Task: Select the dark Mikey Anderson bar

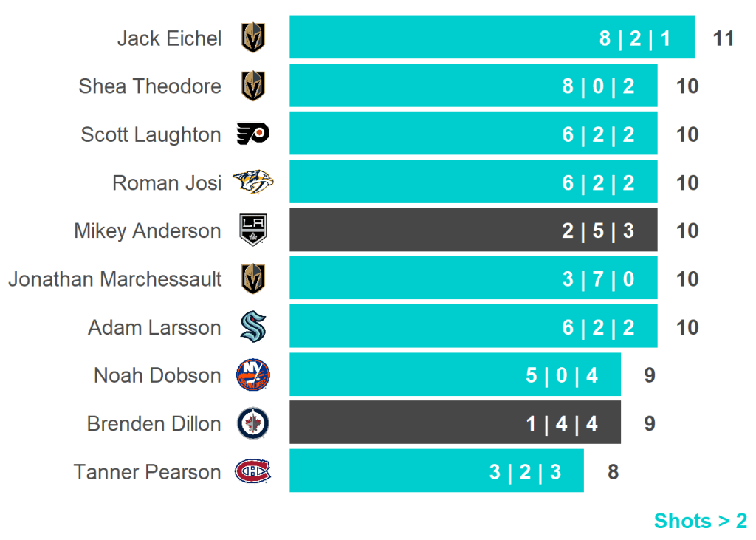Action: [472, 230]
